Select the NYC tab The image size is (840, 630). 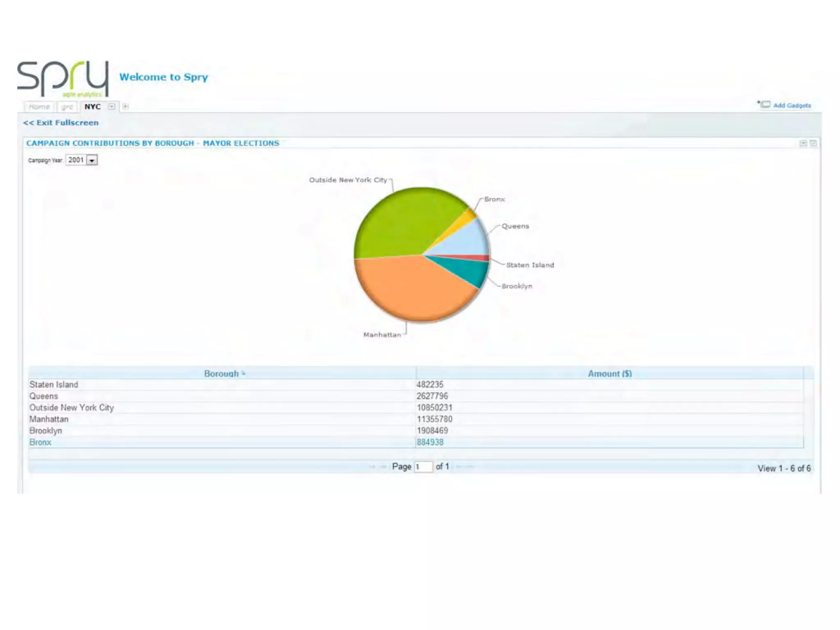92,107
